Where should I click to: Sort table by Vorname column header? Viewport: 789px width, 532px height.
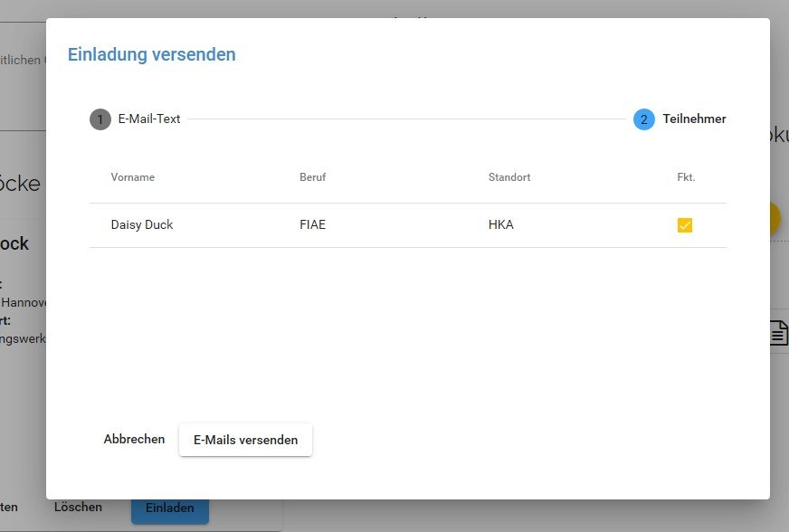[x=133, y=177]
